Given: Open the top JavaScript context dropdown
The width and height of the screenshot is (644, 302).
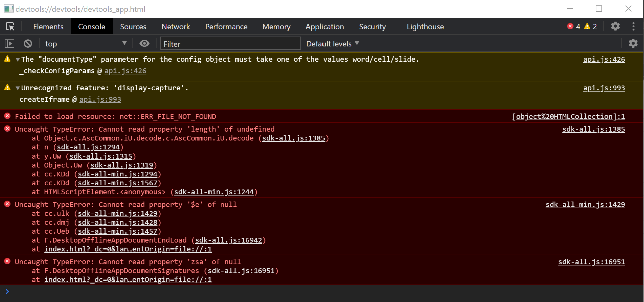Looking at the screenshot, I should click(x=86, y=44).
